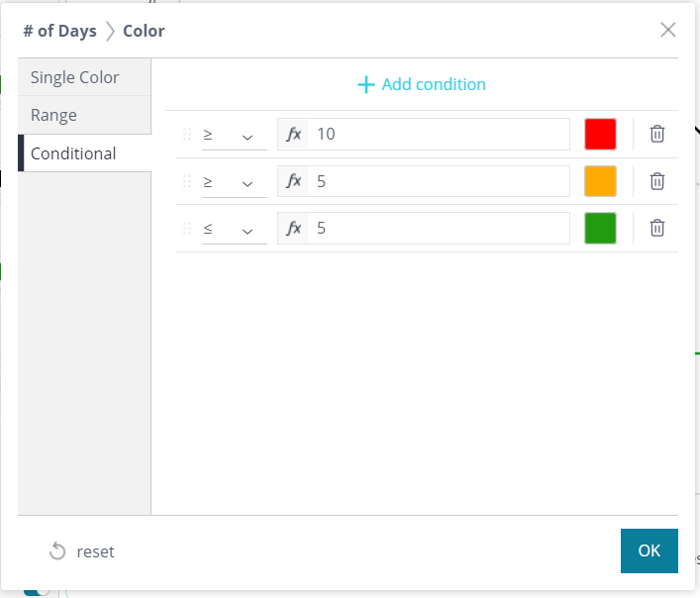This screenshot has height=598, width=700.
Task: Grab the drag handle of first condition
Action: (187, 134)
